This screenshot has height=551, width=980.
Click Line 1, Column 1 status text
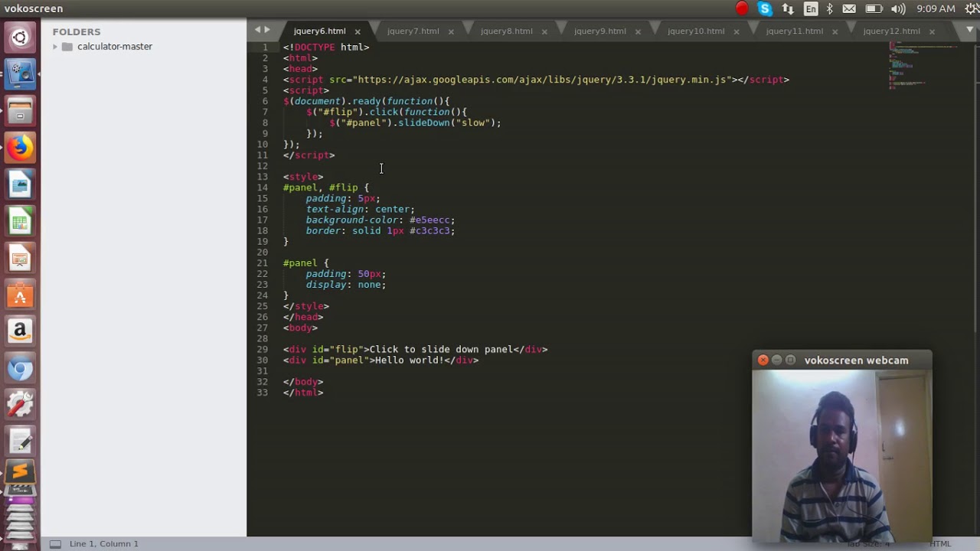click(104, 544)
